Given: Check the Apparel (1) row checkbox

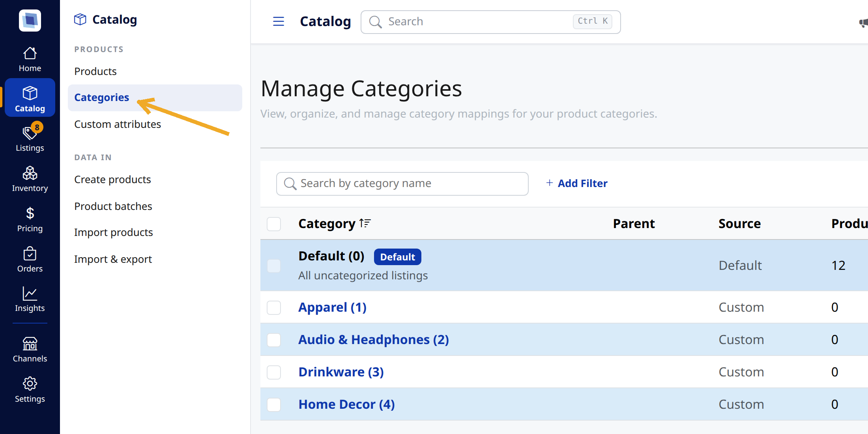Looking at the screenshot, I should (274, 307).
